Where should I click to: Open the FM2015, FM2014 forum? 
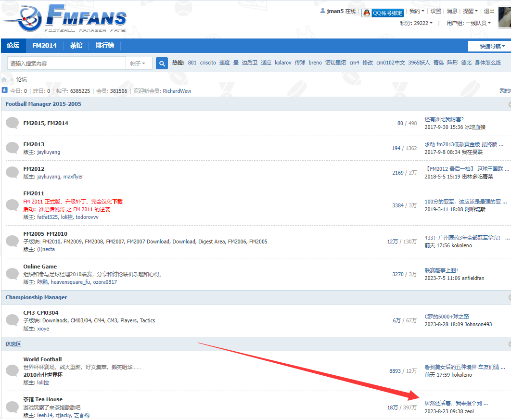click(46, 123)
